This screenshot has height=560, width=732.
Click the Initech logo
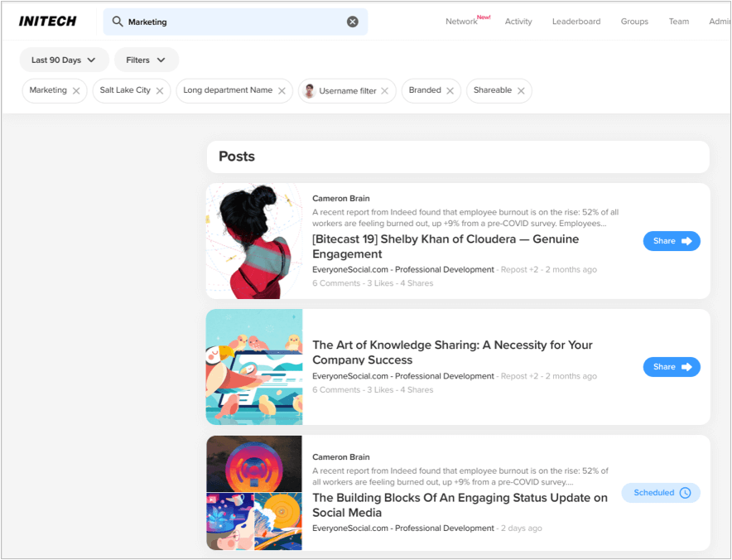48,22
